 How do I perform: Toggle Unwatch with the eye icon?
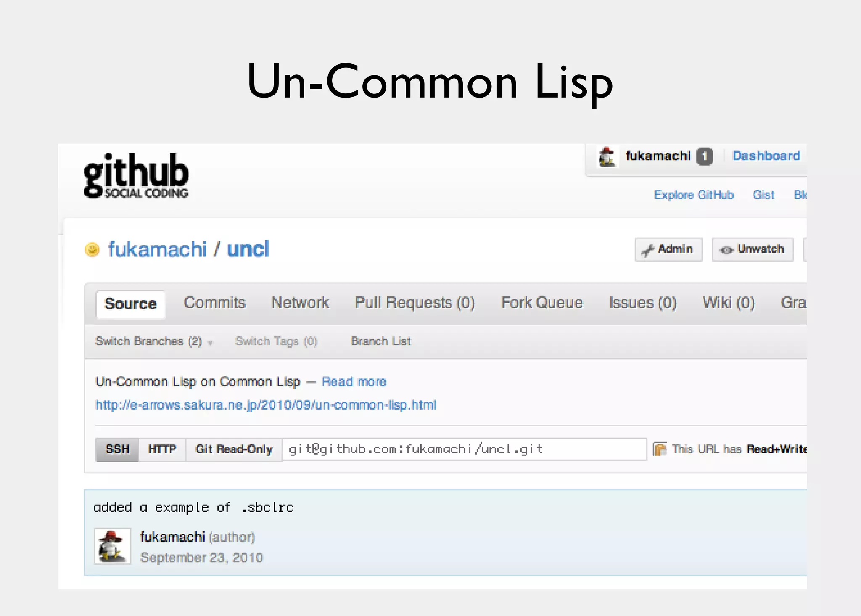click(752, 249)
